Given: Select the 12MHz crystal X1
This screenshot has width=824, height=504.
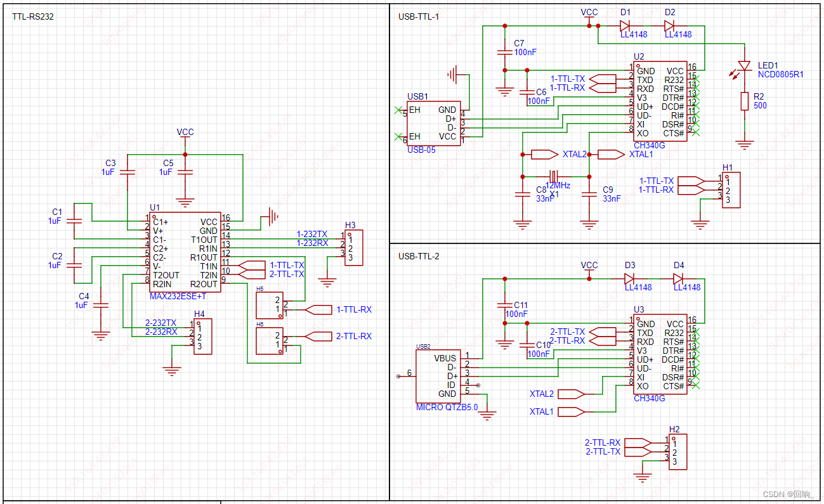Looking at the screenshot, I should tap(555, 178).
